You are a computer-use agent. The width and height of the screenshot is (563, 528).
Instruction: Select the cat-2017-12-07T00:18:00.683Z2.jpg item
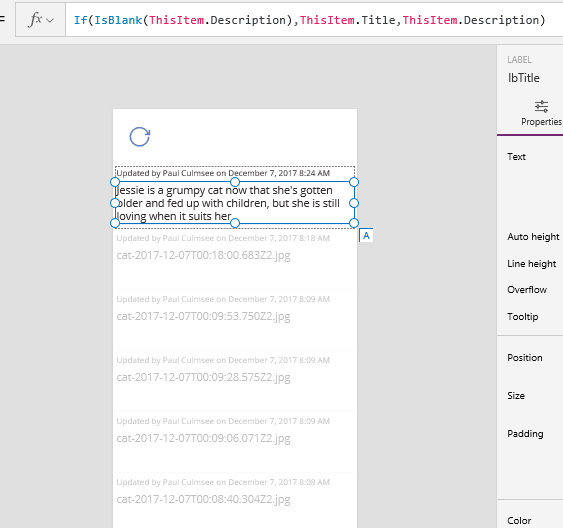click(x=203, y=255)
